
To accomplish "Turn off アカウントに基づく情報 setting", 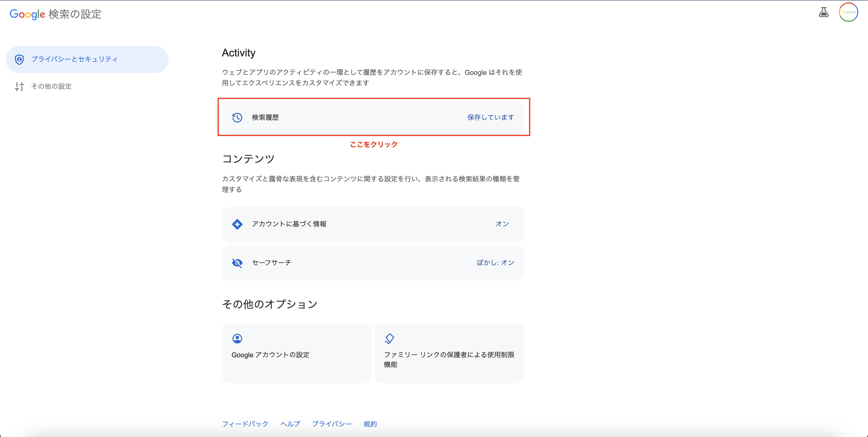I will coord(502,223).
